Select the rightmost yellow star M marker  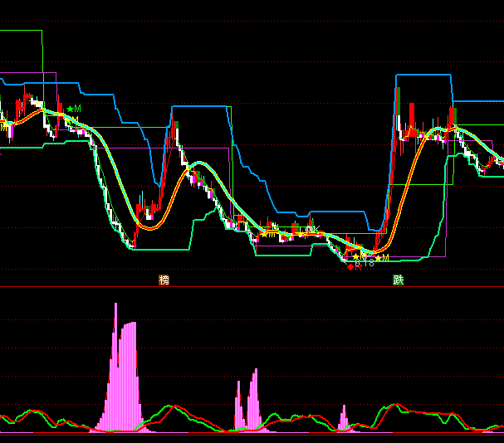tap(381, 258)
